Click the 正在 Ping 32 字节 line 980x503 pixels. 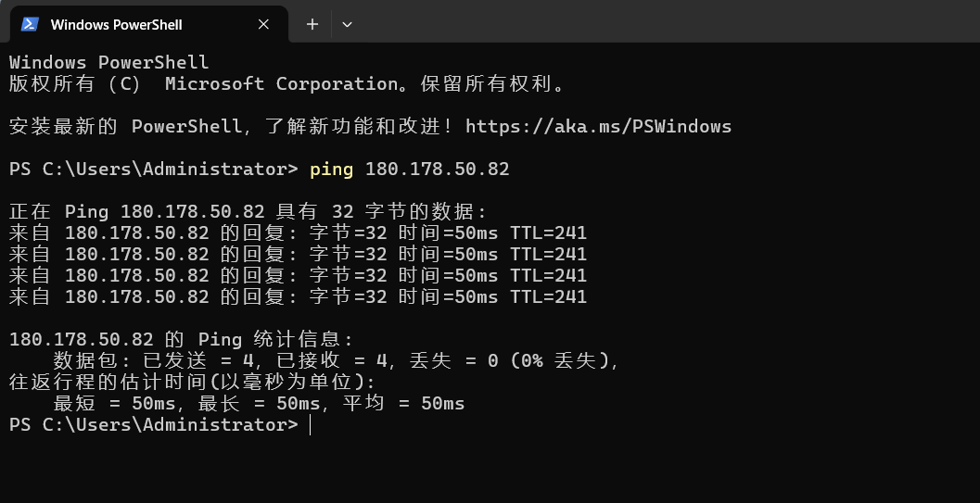tap(248, 211)
